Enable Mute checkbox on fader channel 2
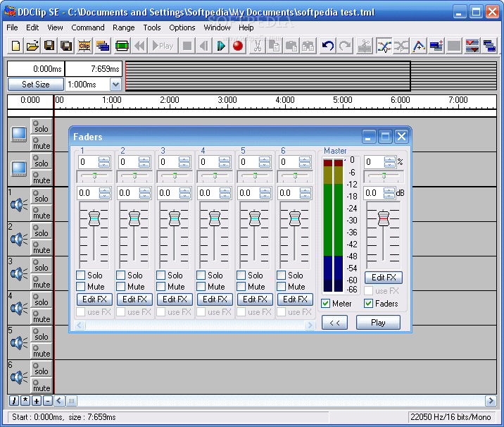 (120, 286)
